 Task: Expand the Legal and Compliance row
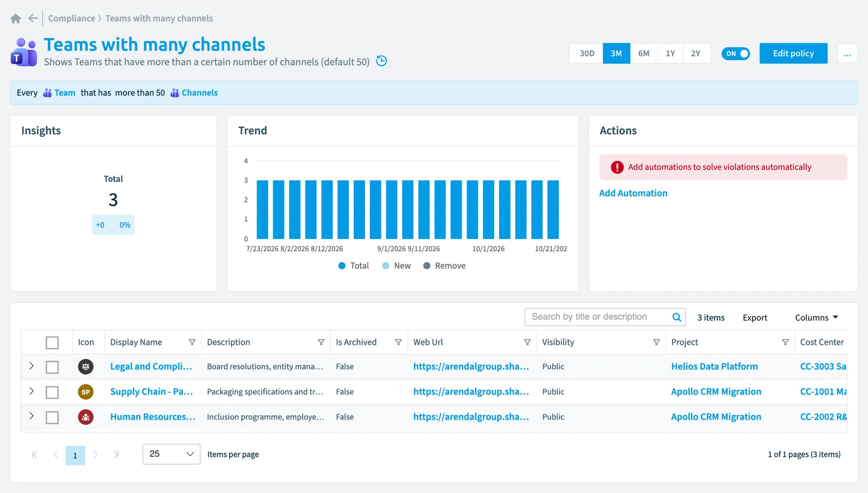pos(31,366)
